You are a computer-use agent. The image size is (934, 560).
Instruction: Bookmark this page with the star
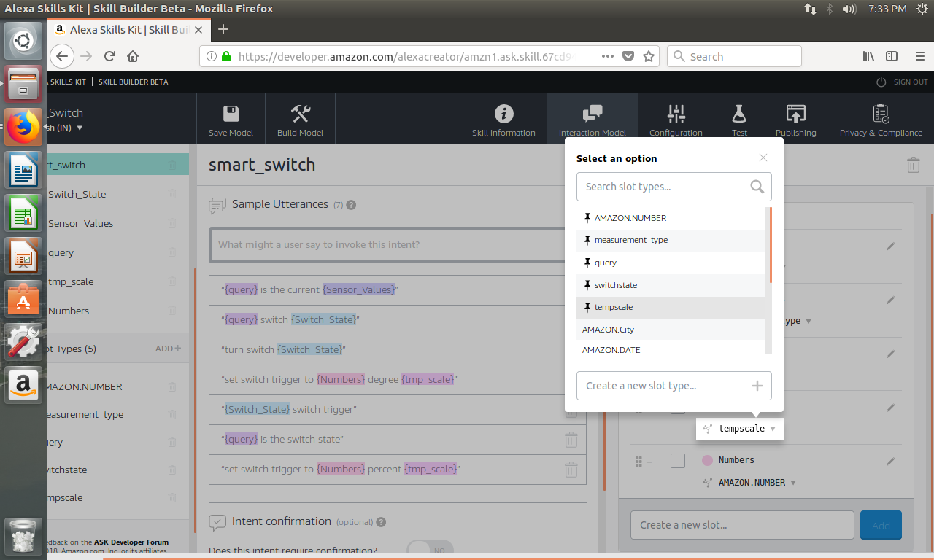point(648,56)
